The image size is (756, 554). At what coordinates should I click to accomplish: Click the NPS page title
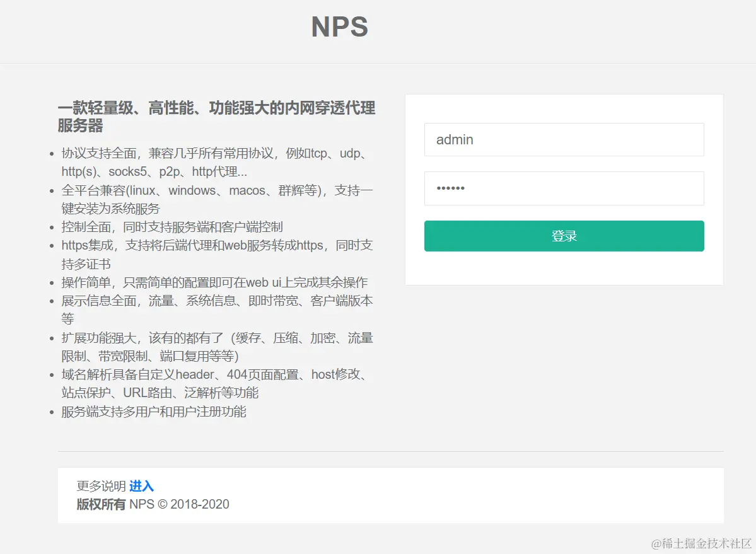[340, 26]
